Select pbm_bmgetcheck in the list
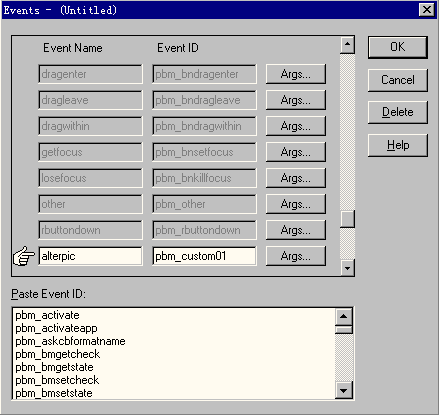 coord(58,354)
